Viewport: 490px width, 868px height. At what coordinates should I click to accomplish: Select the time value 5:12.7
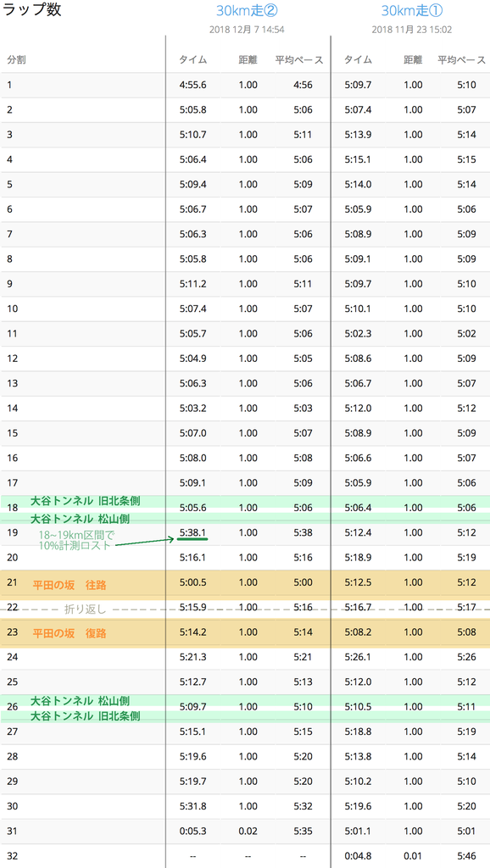point(193,682)
